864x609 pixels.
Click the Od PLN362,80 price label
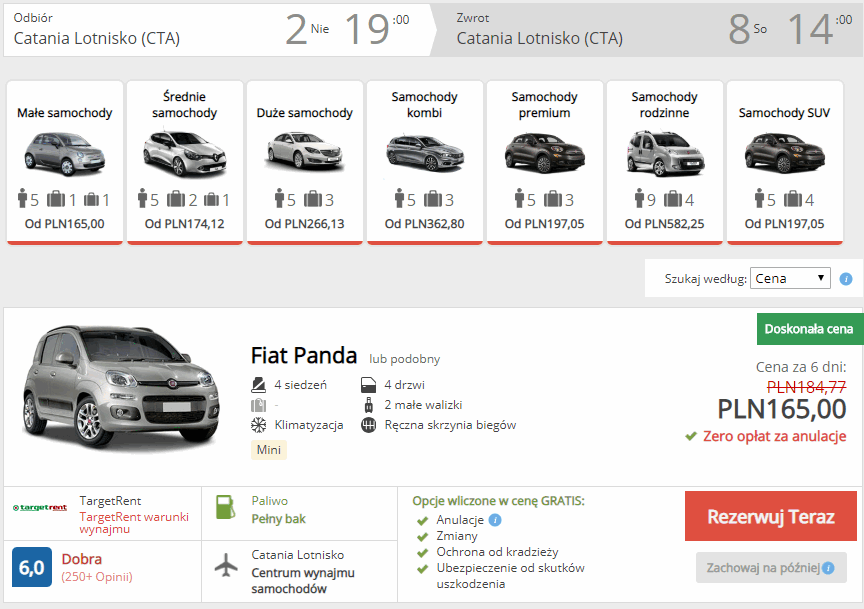[x=425, y=224]
